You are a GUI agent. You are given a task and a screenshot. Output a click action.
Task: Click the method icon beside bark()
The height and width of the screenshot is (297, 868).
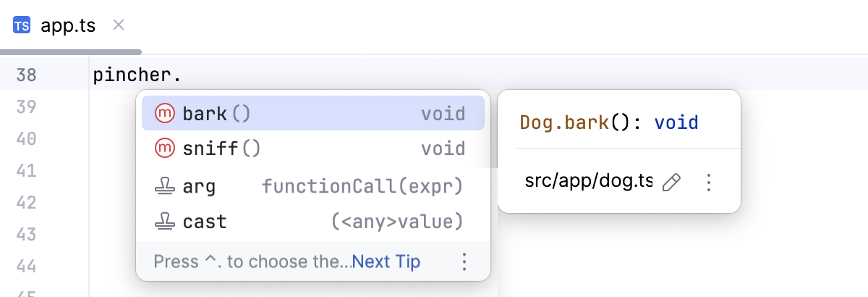pos(166,114)
